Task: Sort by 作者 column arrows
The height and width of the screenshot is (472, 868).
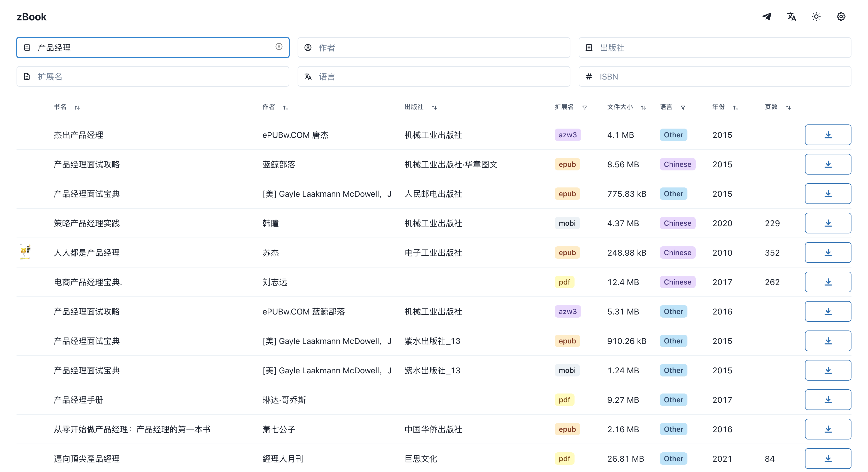Action: [286, 107]
